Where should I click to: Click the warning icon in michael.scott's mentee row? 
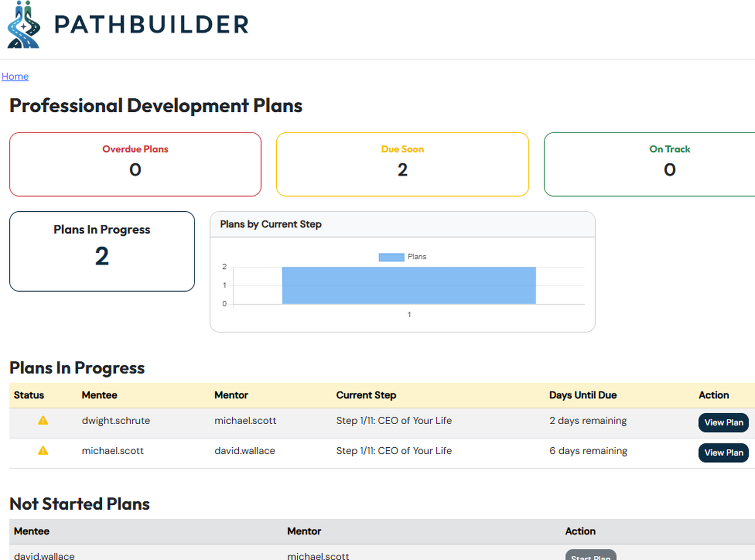(x=43, y=451)
